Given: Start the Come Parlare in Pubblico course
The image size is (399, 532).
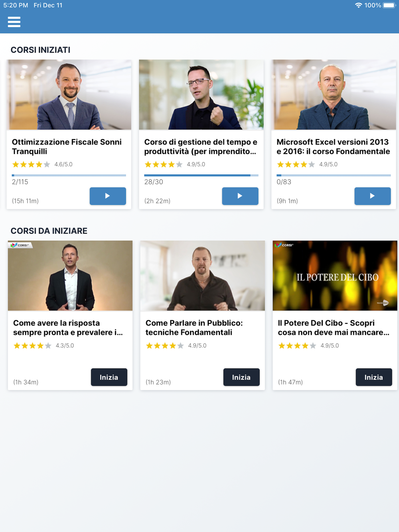Looking at the screenshot, I should 241,377.
